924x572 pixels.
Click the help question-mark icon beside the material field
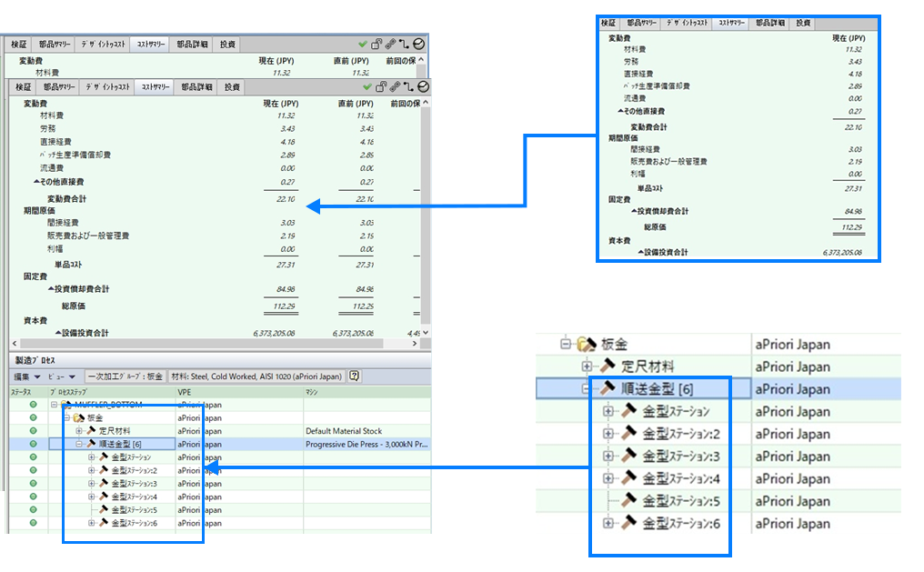[354, 376]
